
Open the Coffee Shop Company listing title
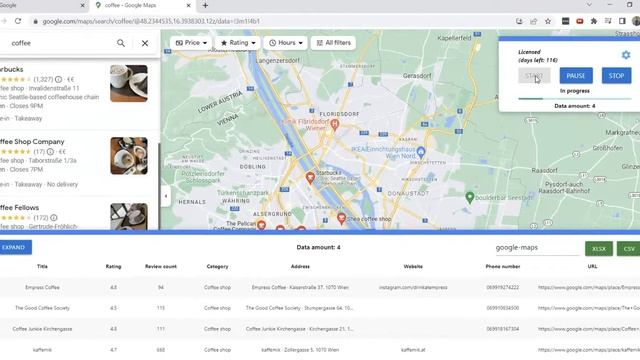click(32, 142)
